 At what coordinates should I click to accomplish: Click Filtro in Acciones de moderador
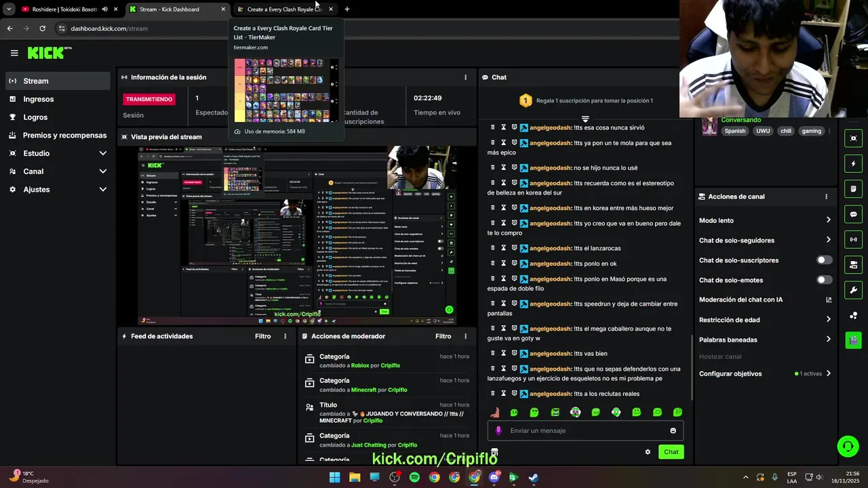coord(443,336)
